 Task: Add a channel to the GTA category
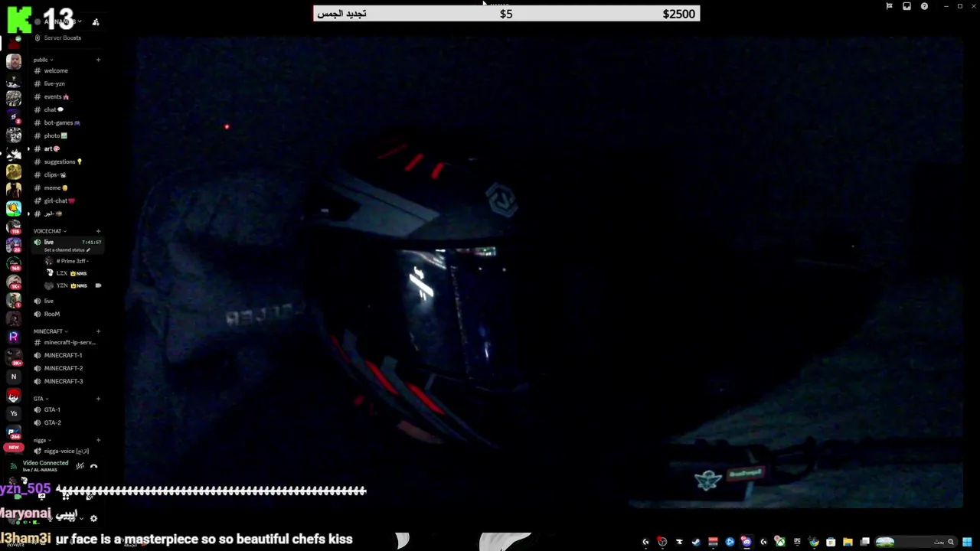click(x=98, y=399)
